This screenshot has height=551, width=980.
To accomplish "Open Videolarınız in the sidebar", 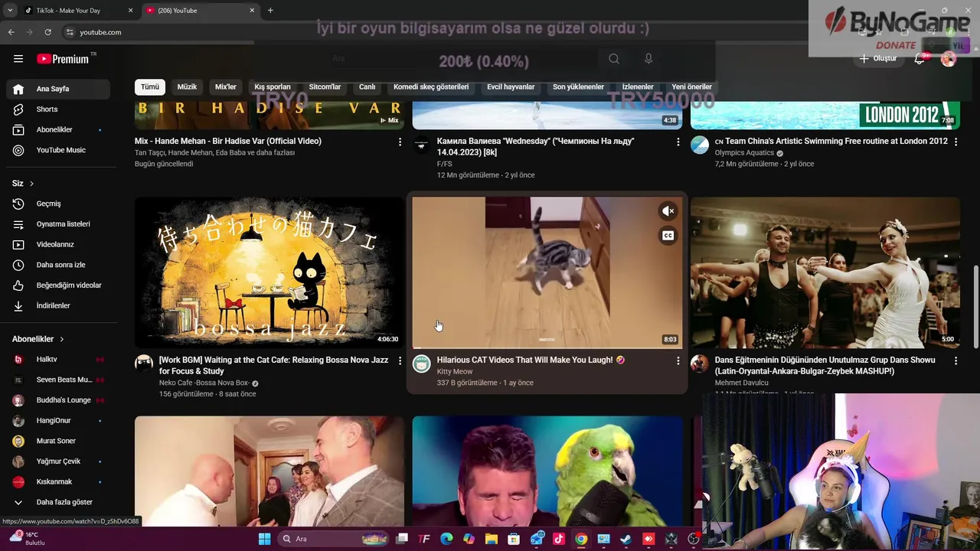I will point(58,244).
